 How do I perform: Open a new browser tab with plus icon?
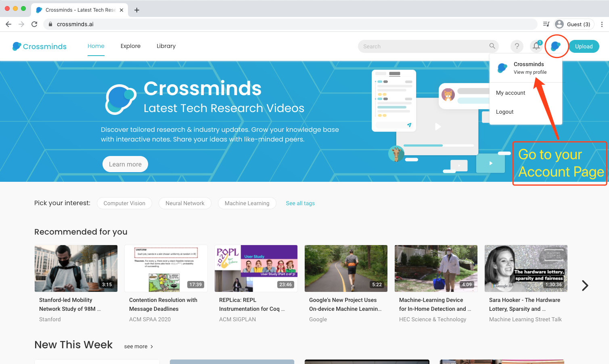click(137, 10)
